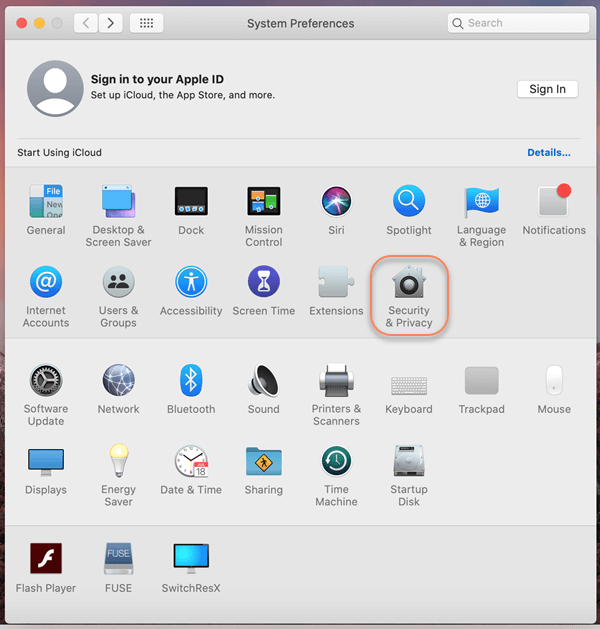Click the Apple ID avatar picture
This screenshot has height=629, width=600.
(55, 89)
